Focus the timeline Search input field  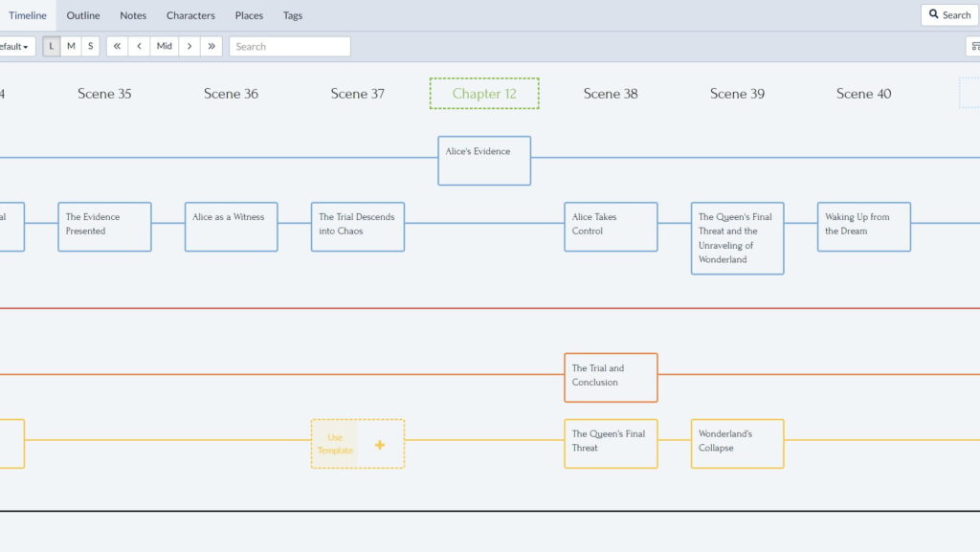(x=289, y=46)
